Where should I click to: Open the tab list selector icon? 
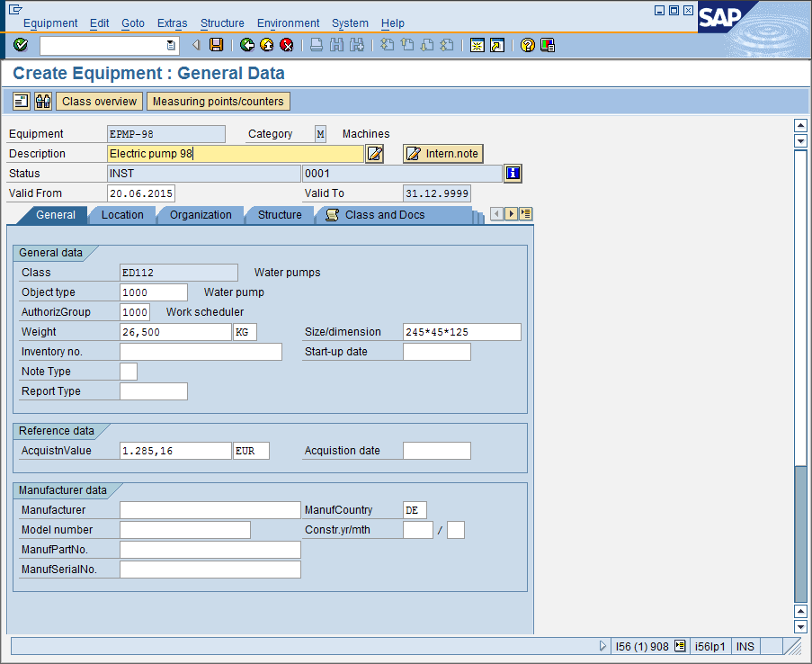(x=526, y=213)
